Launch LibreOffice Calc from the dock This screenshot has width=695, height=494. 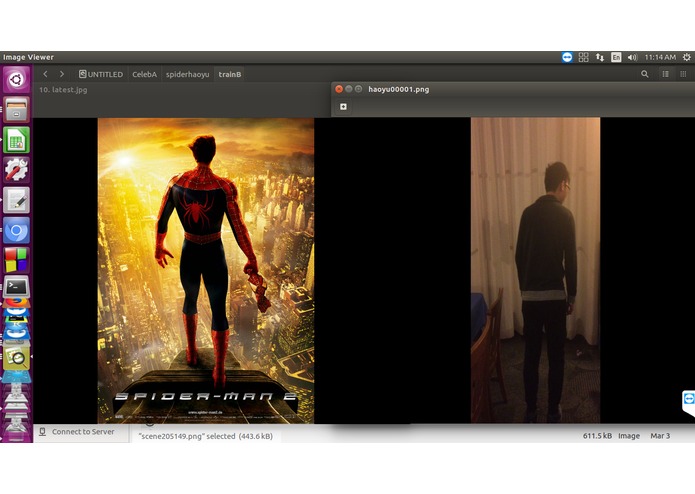(x=16, y=140)
